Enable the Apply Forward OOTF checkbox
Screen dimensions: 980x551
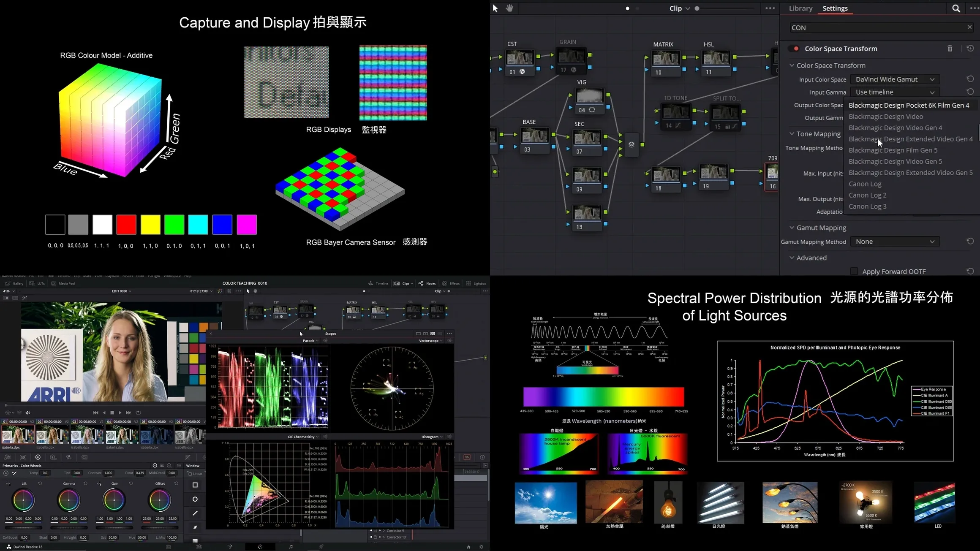coord(854,271)
